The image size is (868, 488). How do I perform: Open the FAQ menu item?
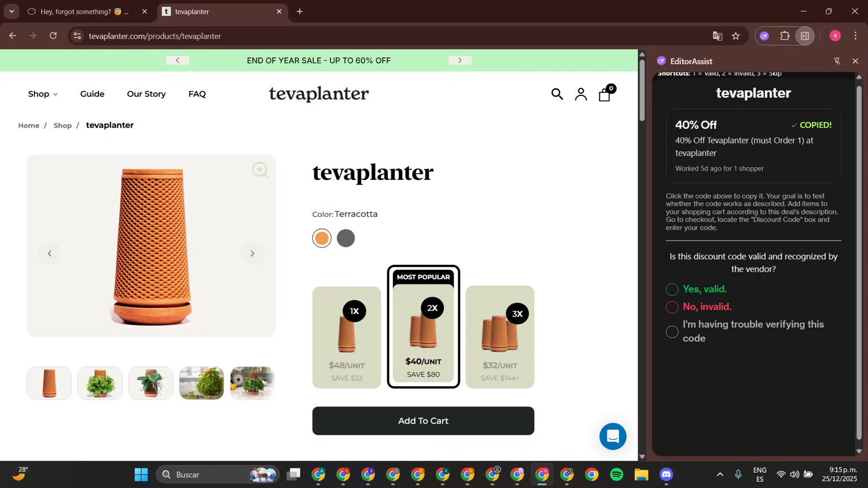pos(197,94)
